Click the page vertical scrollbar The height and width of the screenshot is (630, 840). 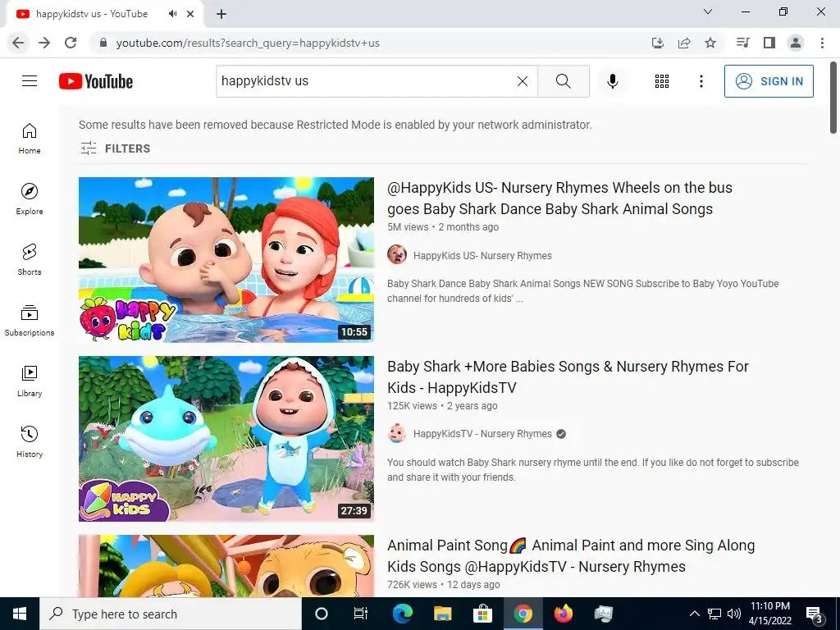(x=833, y=98)
